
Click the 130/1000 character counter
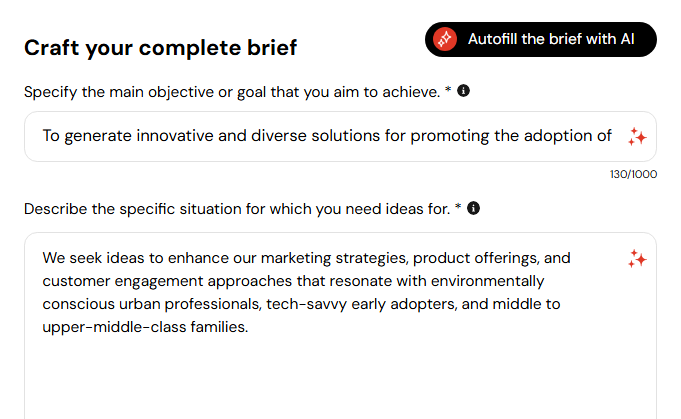click(x=633, y=174)
